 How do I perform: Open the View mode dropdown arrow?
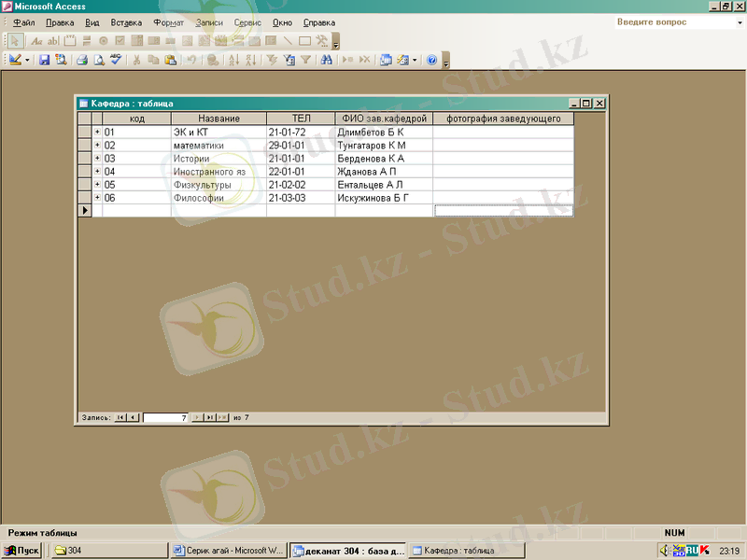(x=28, y=60)
